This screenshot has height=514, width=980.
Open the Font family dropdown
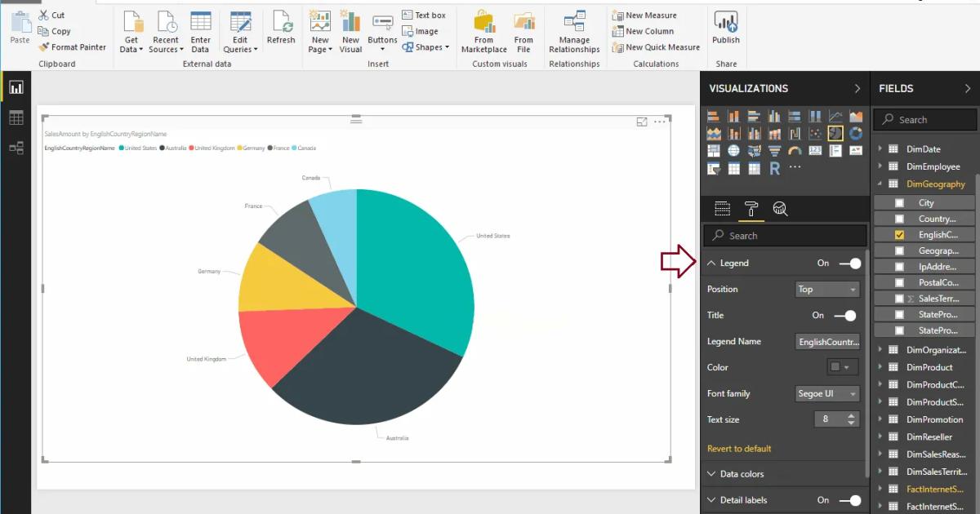827,393
